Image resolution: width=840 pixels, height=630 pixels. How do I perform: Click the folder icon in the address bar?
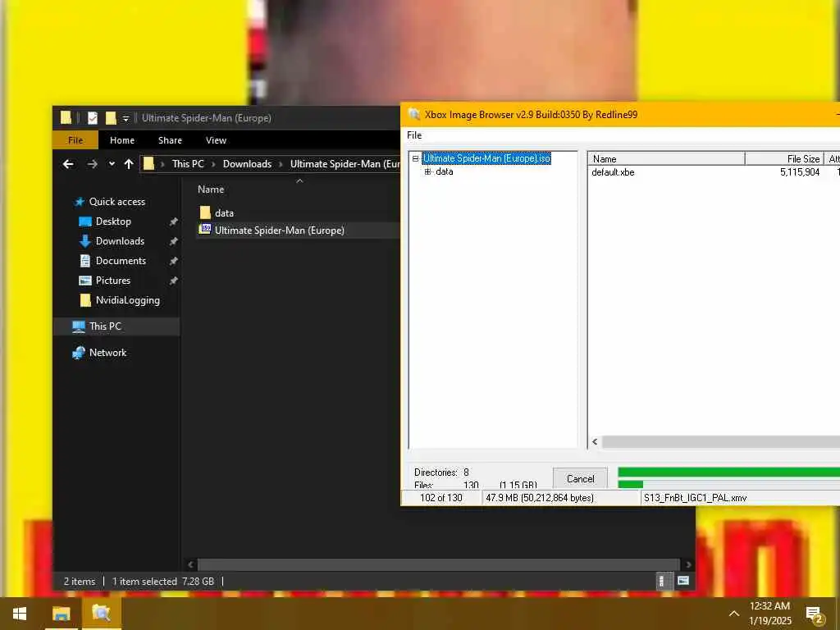point(149,164)
